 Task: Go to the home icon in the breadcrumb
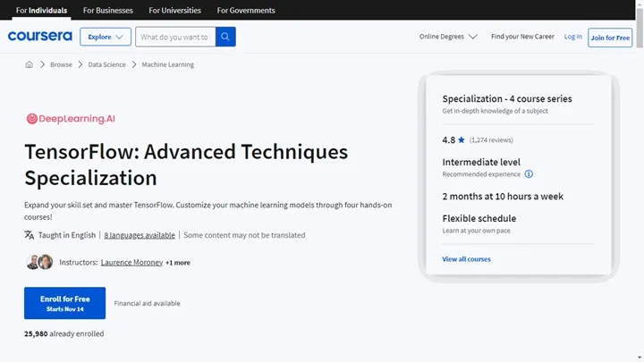click(29, 64)
